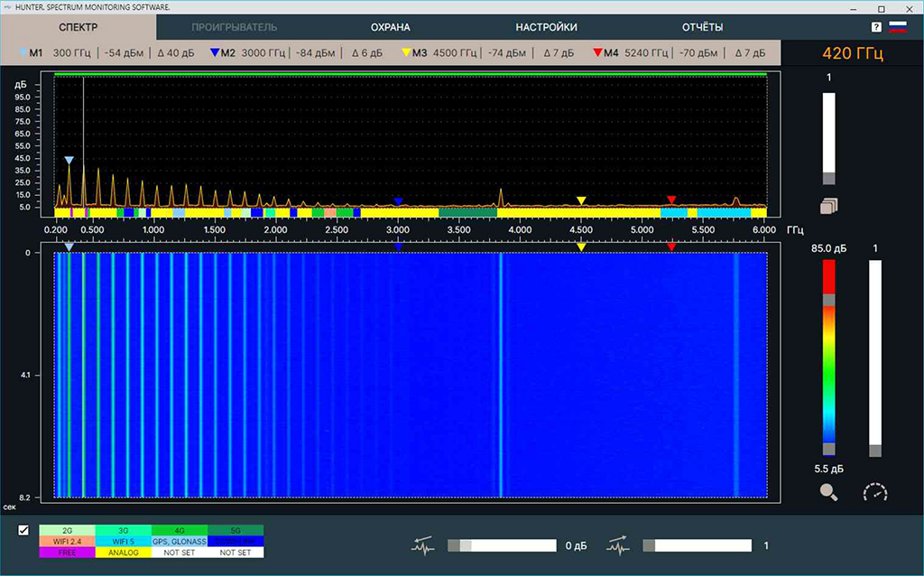
Task: Maximize the Hunter application window
Action: [882, 8]
